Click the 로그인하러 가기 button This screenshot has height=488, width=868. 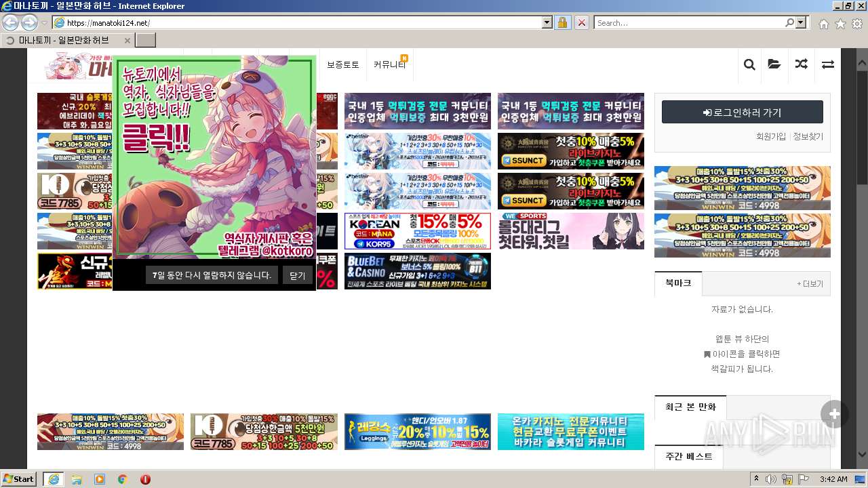743,113
